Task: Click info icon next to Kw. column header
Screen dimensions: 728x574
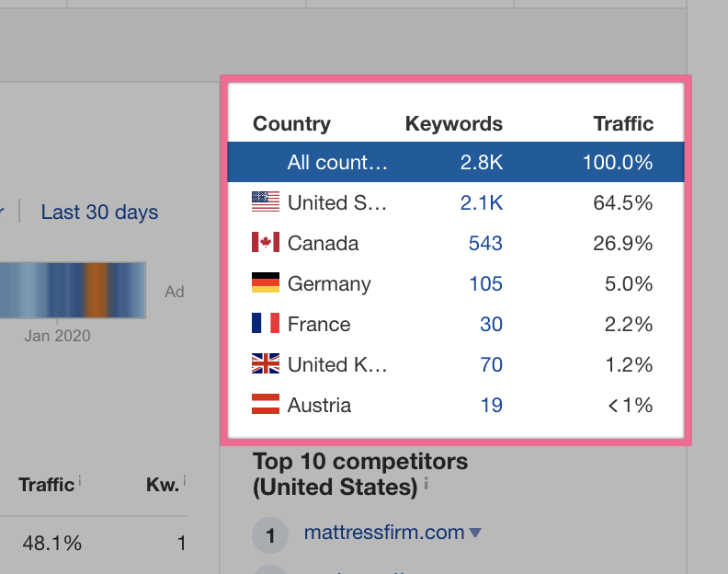Action: coord(184,480)
